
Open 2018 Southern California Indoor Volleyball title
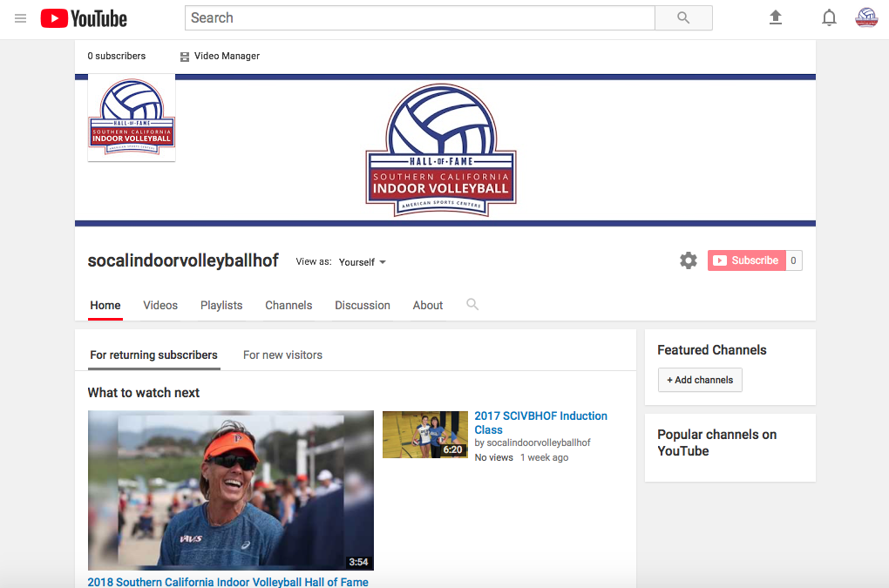(228, 582)
